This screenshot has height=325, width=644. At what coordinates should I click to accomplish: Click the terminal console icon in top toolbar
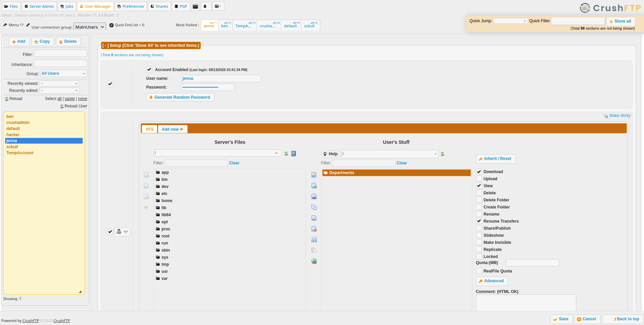point(195,6)
